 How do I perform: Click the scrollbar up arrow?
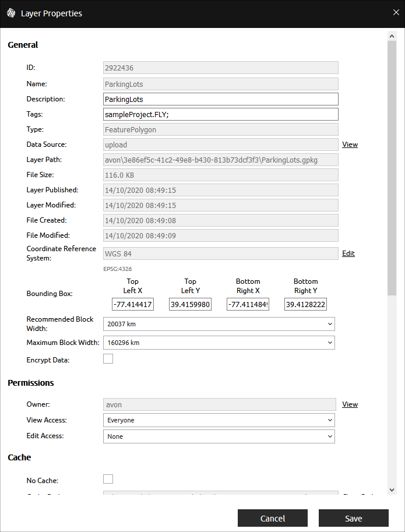click(392, 36)
